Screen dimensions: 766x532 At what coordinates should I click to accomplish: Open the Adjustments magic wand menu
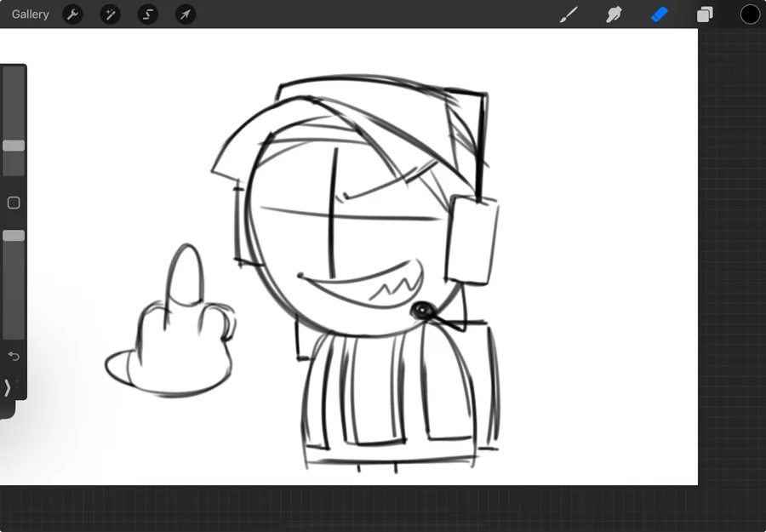pyautogui.click(x=111, y=14)
